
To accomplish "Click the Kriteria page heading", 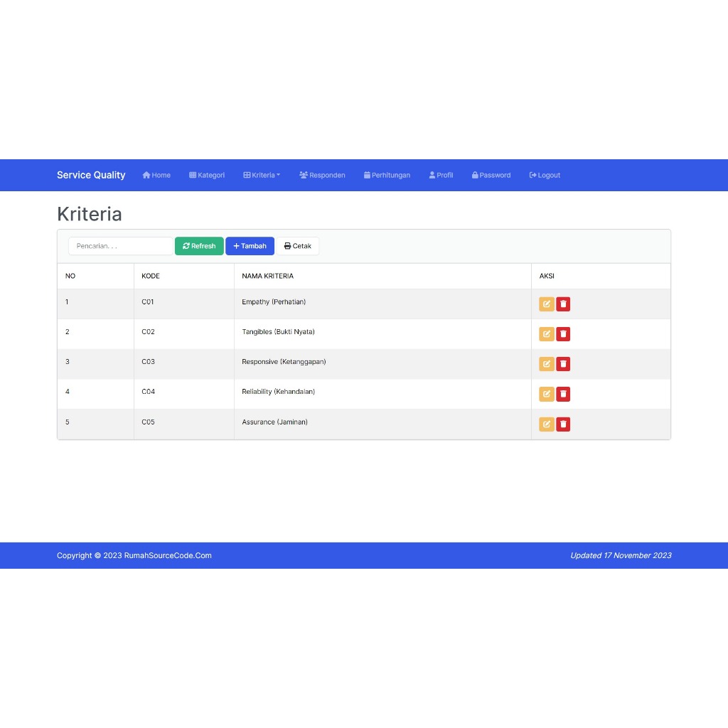I will click(x=89, y=214).
